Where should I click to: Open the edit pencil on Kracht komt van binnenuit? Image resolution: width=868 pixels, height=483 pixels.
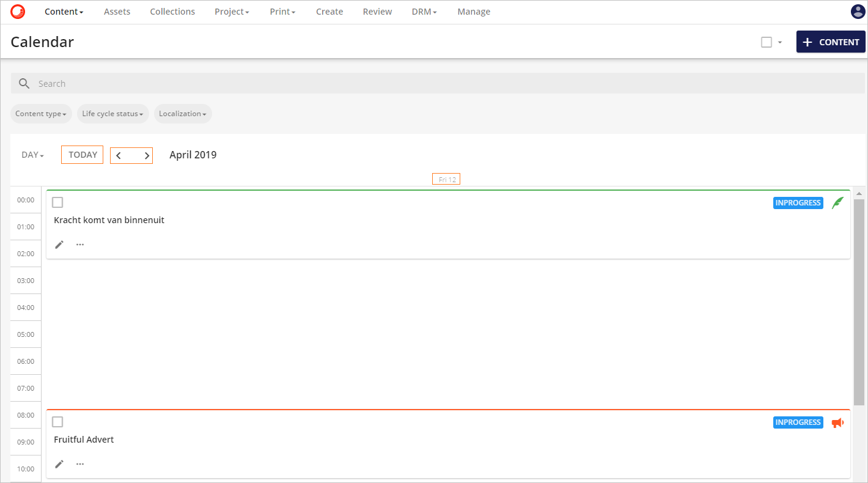coord(59,244)
